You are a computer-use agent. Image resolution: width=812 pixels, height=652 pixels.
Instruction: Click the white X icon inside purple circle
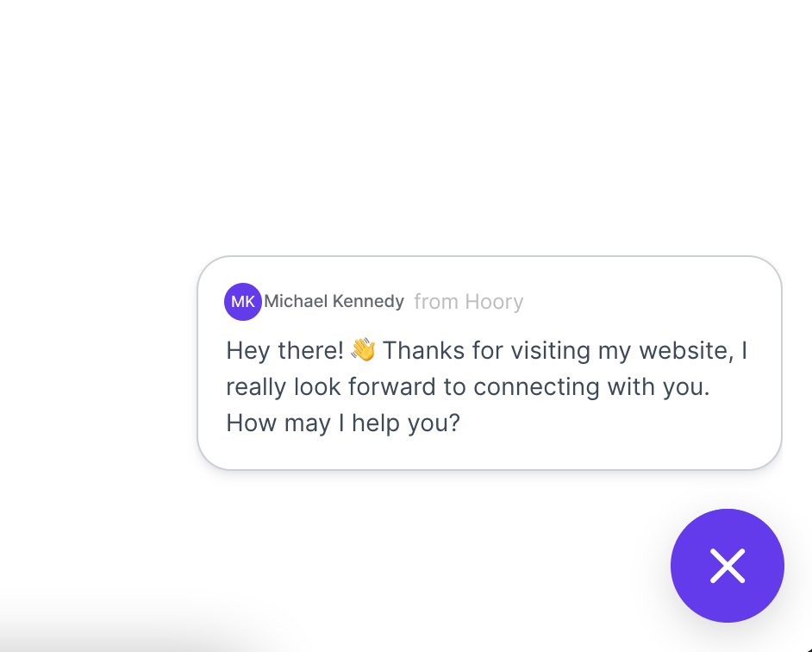(x=727, y=566)
